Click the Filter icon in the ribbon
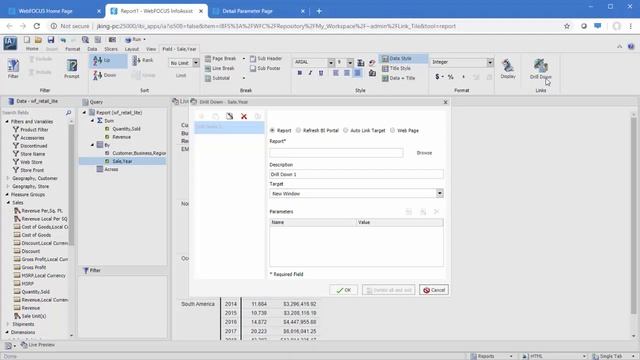This screenshot has height=360, width=640. tap(13, 68)
